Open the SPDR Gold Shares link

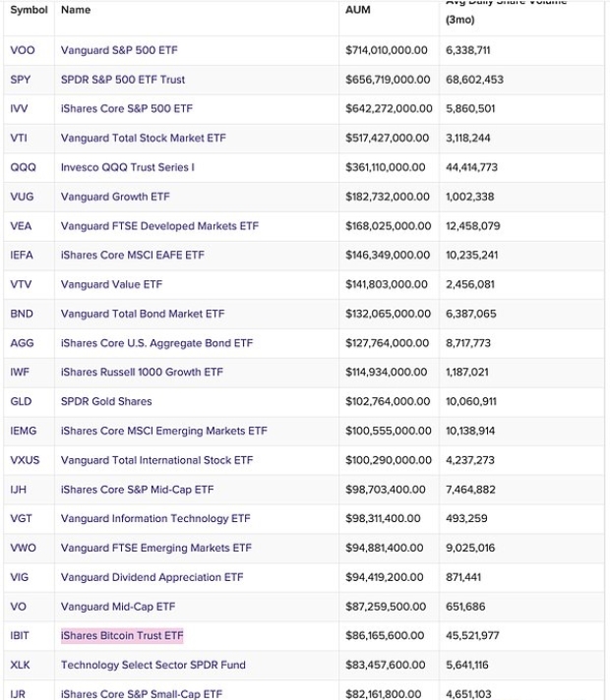[x=106, y=401]
